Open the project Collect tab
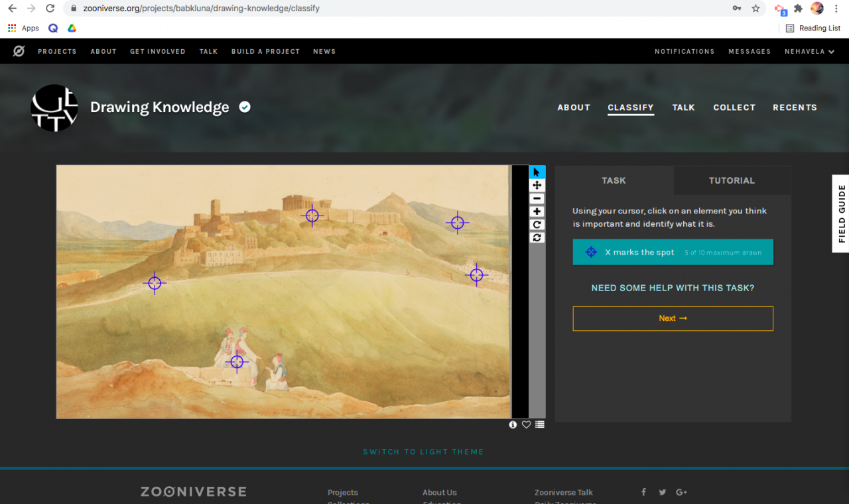The height and width of the screenshot is (504, 849). tap(734, 107)
